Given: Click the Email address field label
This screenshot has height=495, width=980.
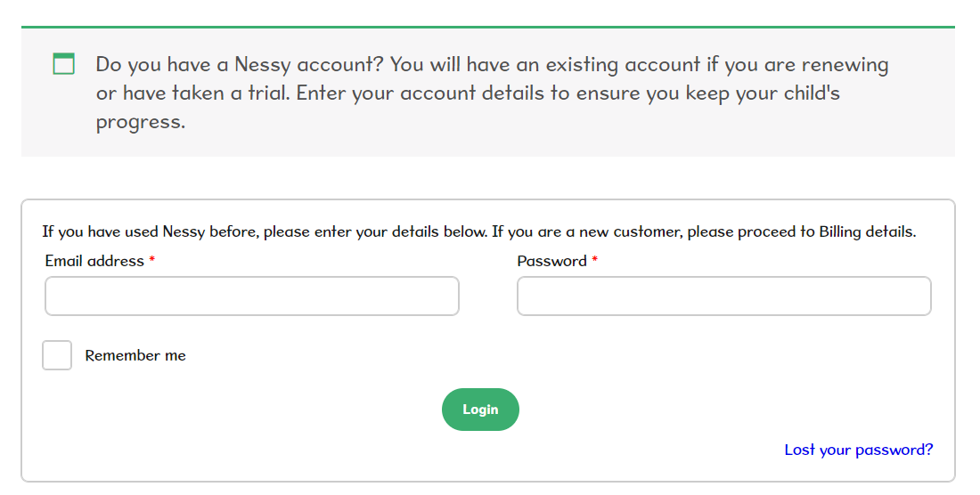Looking at the screenshot, I should point(94,261).
